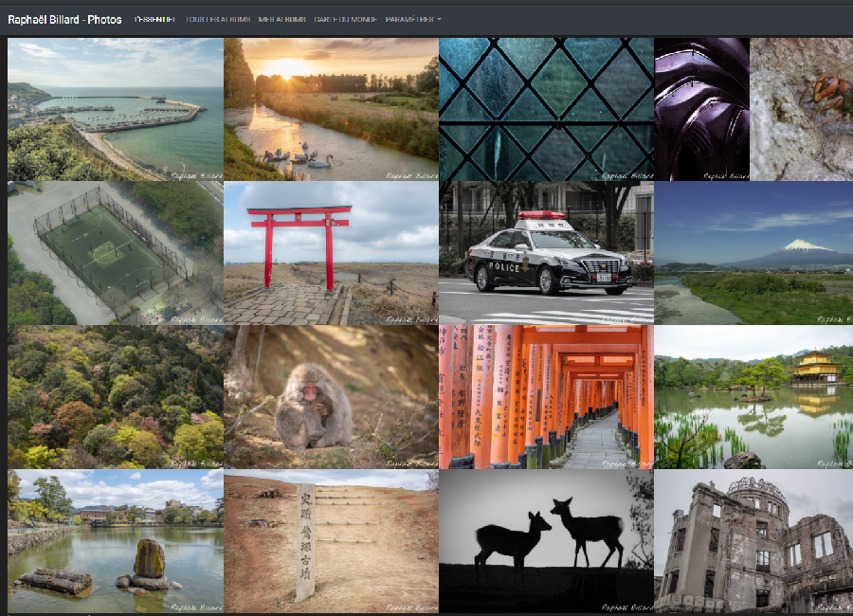Open the Paramètres dropdown menu
The image size is (853, 616).
pyautogui.click(x=413, y=19)
